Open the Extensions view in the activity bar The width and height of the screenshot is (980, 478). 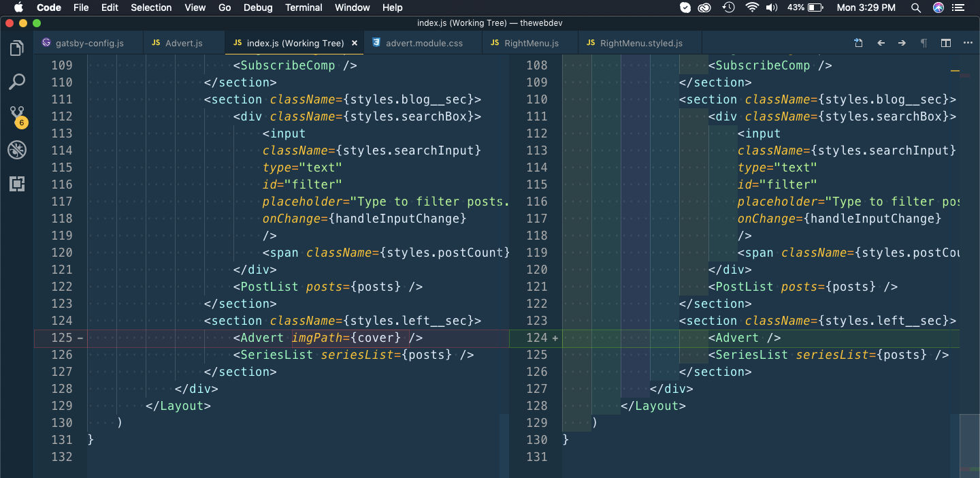(17, 183)
